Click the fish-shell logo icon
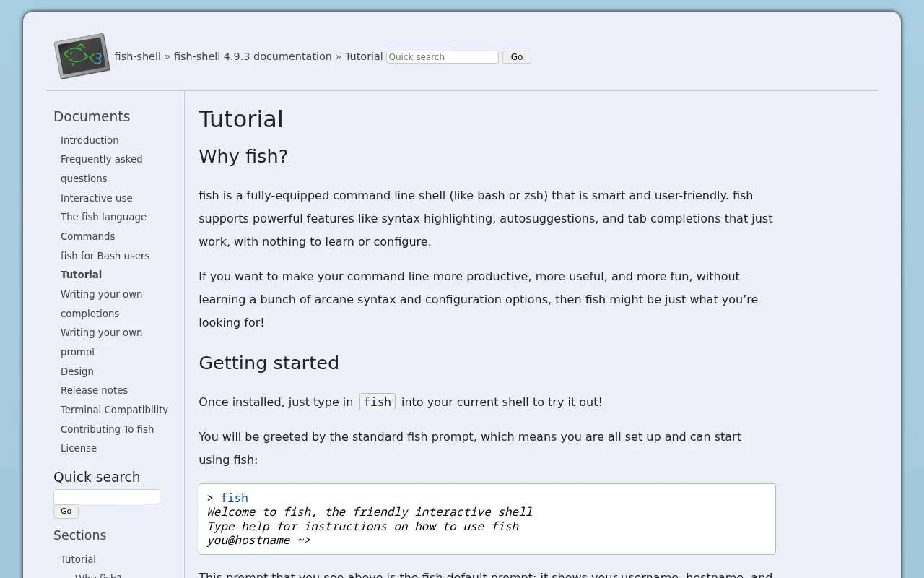Image resolution: width=924 pixels, height=578 pixels. [x=82, y=56]
